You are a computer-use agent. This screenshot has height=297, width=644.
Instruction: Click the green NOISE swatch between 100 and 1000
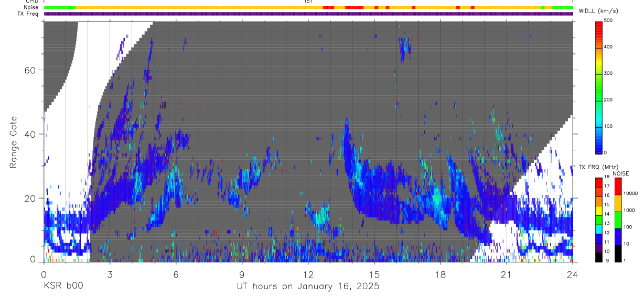coord(618,219)
